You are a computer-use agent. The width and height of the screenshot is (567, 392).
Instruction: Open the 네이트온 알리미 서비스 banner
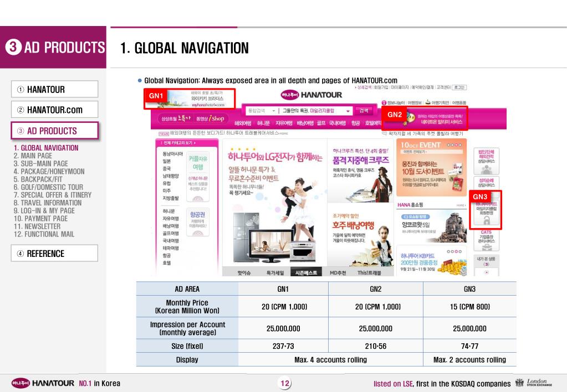[x=425, y=118]
